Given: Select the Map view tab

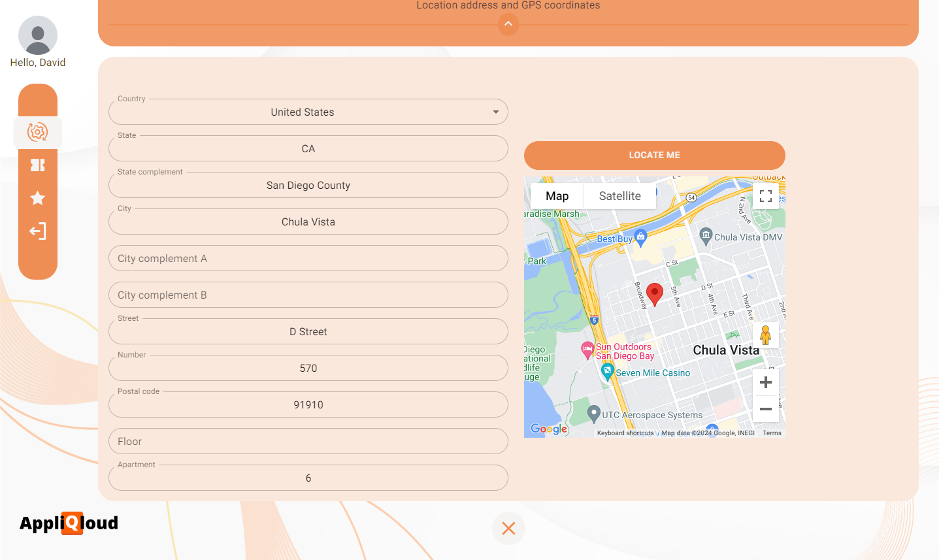Looking at the screenshot, I should pos(557,196).
